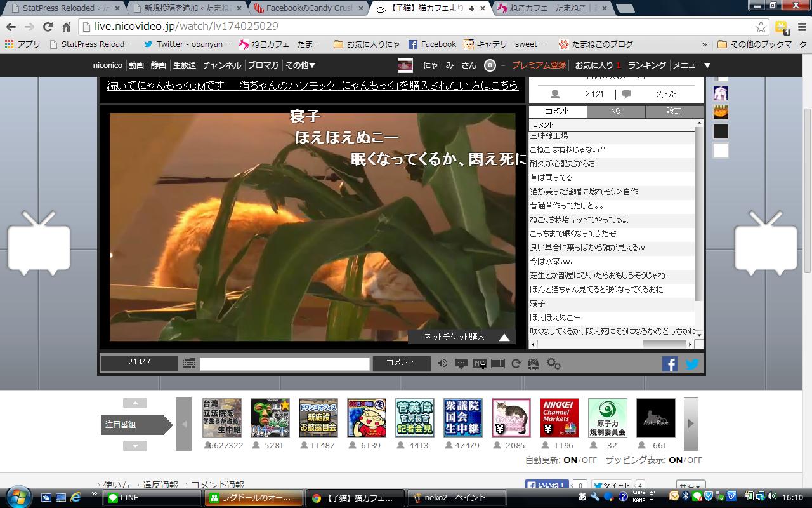Open the 原子力規制委員会 thumbnail
The width and height of the screenshot is (812, 508).
pyautogui.click(x=608, y=418)
